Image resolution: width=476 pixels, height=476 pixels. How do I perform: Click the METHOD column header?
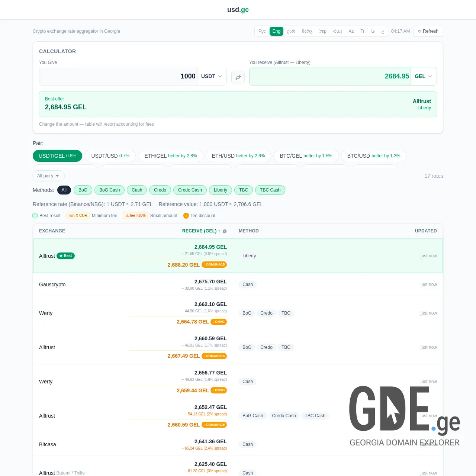tap(249, 231)
